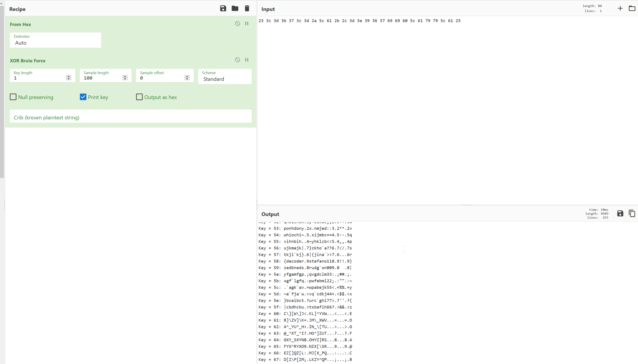This screenshot has width=638, height=364.
Task: Disable the From Hex operation
Action: coord(237,24)
